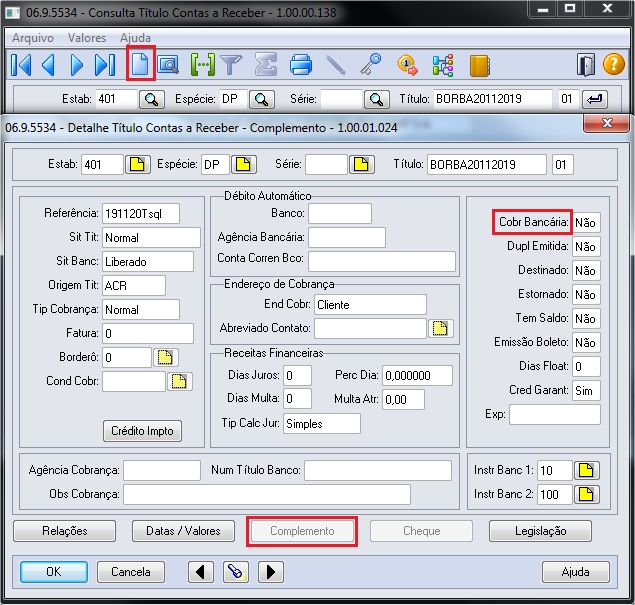Screen dimensions: 635x605
Task: Open the detail document icon in toolbar
Action: tap(140, 64)
